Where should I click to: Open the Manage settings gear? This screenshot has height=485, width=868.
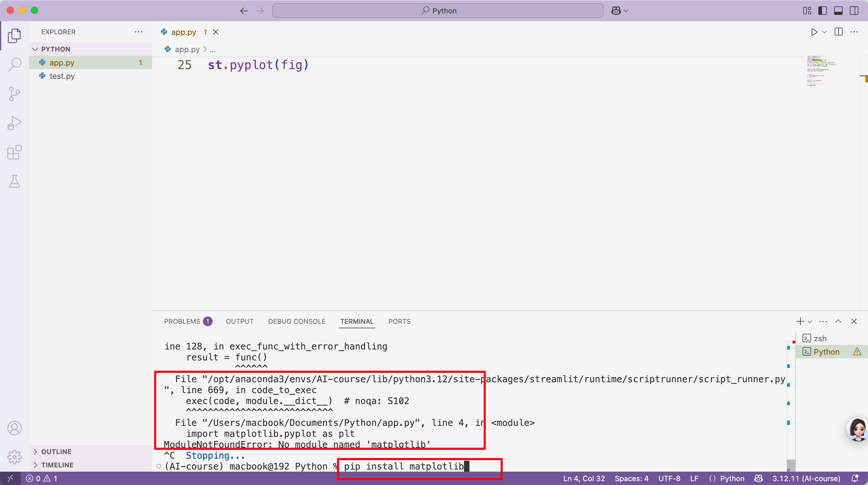pyautogui.click(x=15, y=457)
